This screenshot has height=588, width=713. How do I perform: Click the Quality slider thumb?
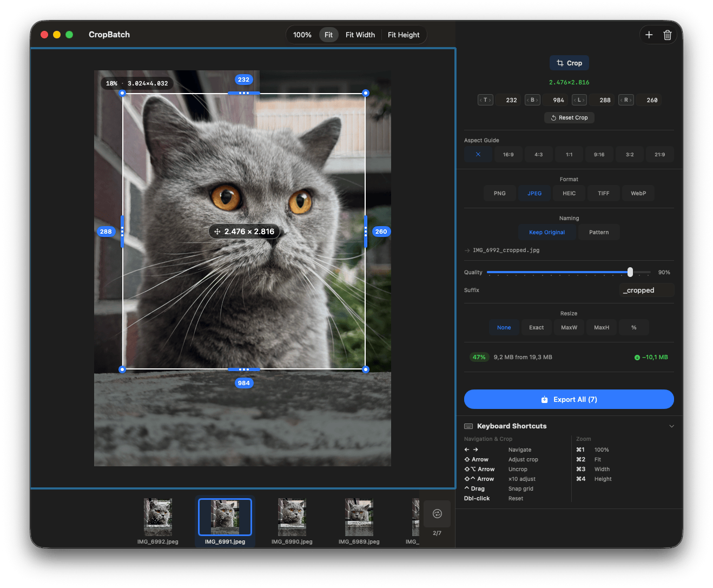click(x=630, y=272)
